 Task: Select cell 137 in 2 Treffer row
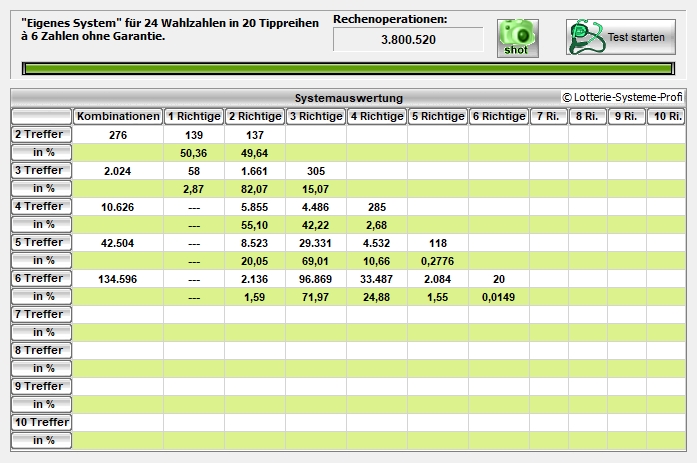(x=255, y=135)
